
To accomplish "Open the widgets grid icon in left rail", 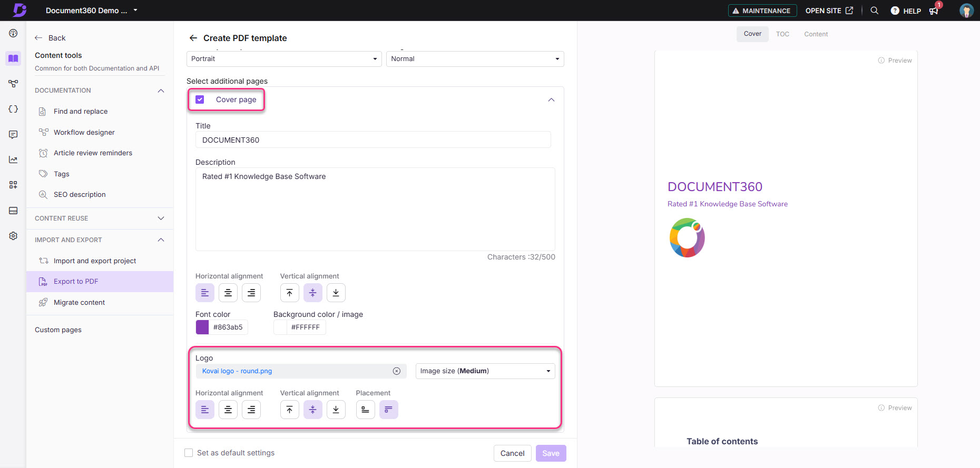I will click(13, 185).
